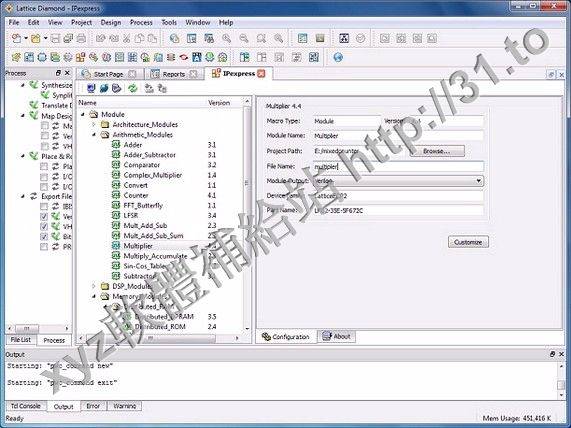
Task: Click the Reports tab icon
Action: 155,74
